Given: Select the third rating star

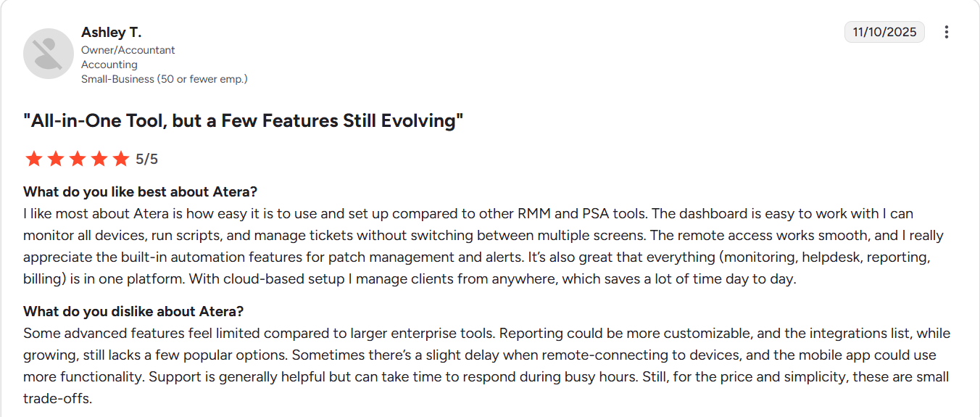Looking at the screenshot, I should click(x=77, y=159).
